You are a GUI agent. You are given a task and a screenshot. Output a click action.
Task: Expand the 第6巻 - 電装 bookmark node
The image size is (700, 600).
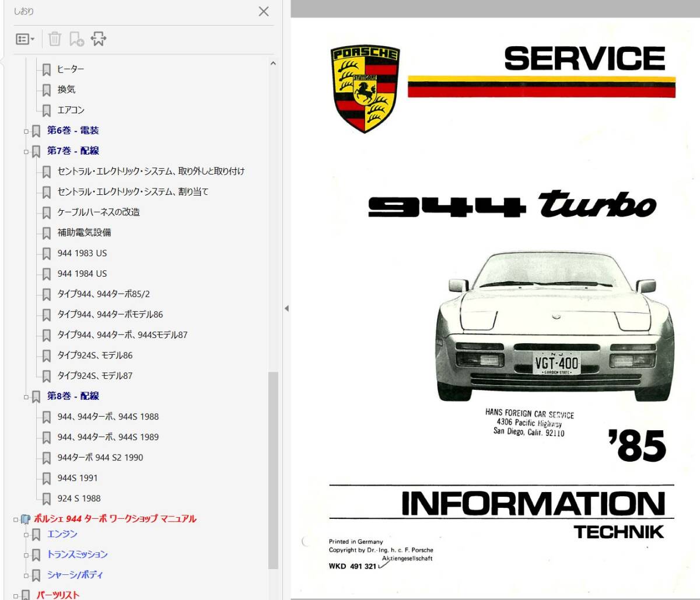pos(26,131)
